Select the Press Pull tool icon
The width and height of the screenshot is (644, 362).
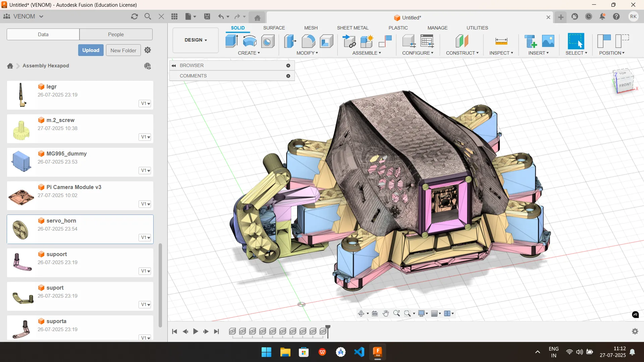(290, 41)
